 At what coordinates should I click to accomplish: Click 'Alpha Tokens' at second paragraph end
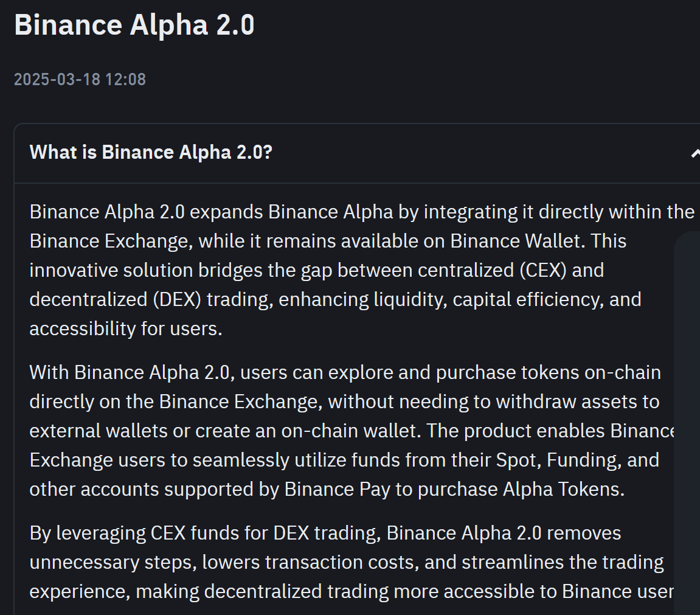pos(563,490)
